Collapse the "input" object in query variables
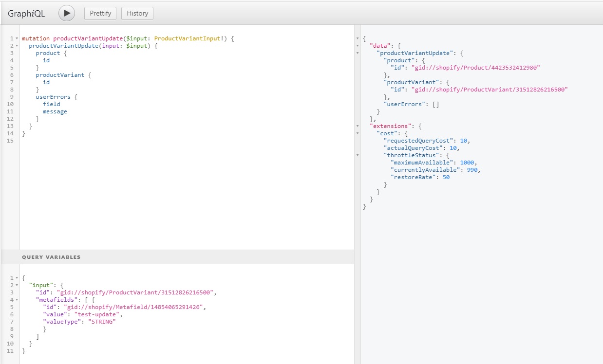This screenshot has height=364, width=603. pyautogui.click(x=17, y=285)
